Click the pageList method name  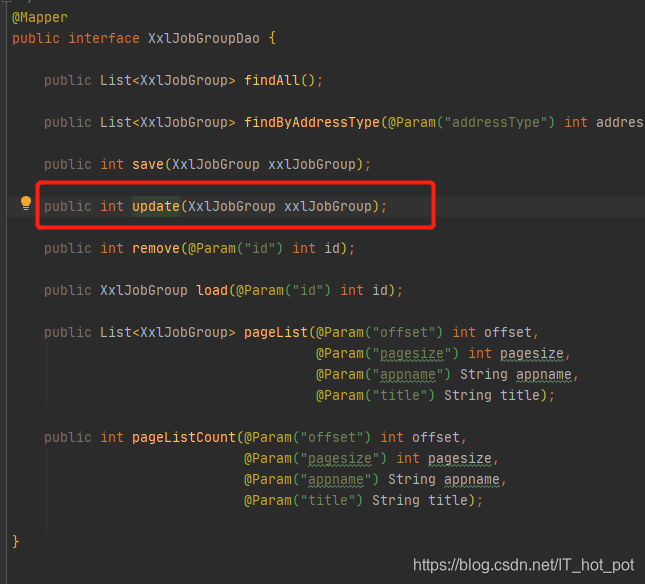point(276,332)
